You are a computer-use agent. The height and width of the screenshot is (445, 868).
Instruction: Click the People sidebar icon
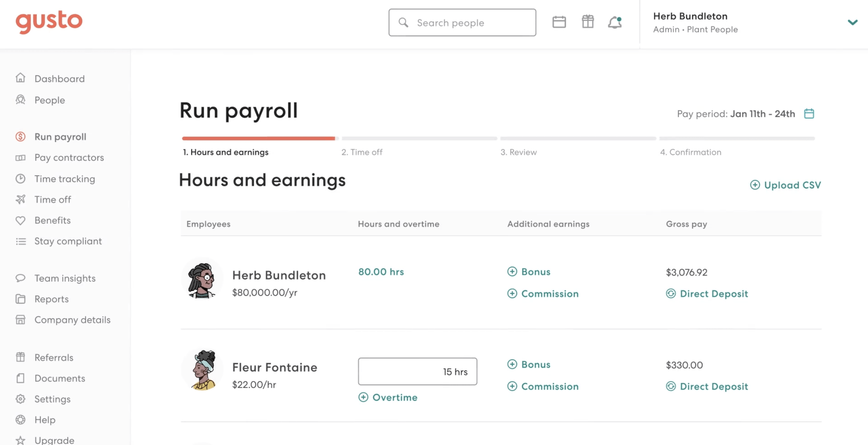[x=21, y=100]
